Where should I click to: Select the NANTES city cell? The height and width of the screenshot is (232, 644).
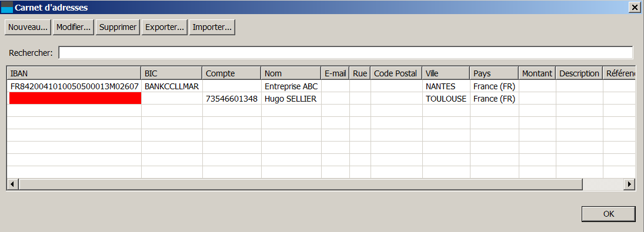446,86
